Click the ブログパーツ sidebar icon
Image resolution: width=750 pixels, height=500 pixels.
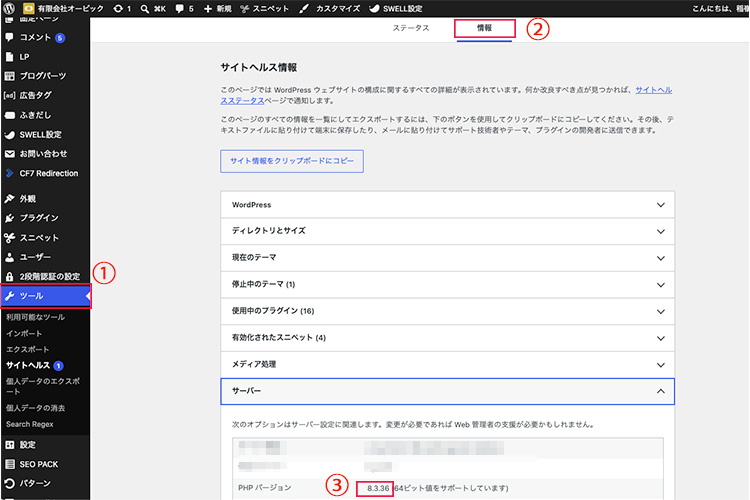pyautogui.click(x=9, y=76)
